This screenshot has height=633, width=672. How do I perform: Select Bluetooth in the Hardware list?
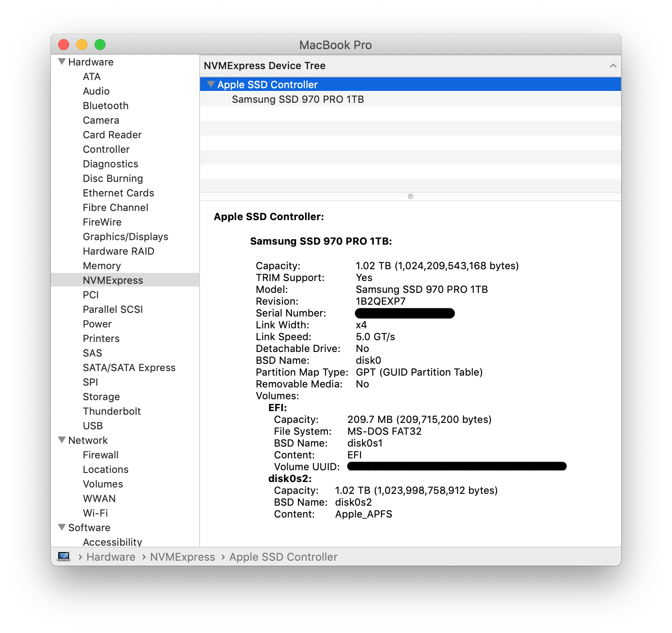coord(105,105)
